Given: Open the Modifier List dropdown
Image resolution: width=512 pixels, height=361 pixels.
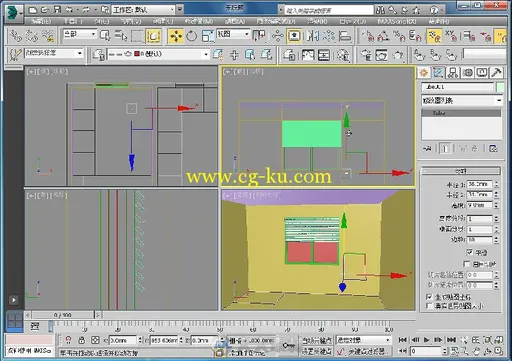Looking at the screenshot, I should pos(462,100).
